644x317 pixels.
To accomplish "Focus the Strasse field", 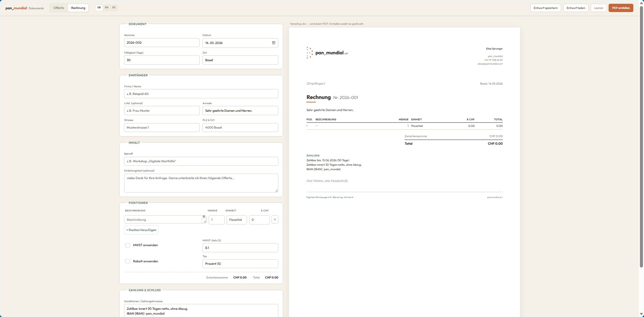I will click(162, 128).
